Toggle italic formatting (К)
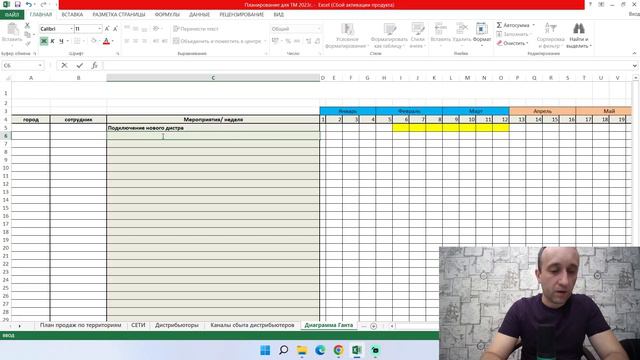Viewport: 640px width, 360px height. (52, 41)
